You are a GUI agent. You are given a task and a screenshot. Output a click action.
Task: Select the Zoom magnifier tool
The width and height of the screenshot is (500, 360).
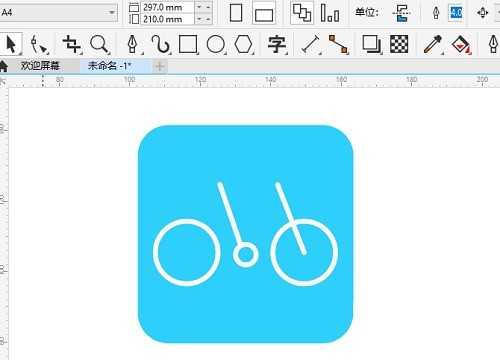99,45
